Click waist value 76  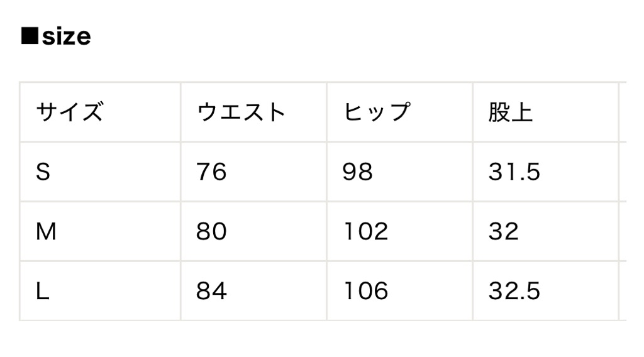[x=211, y=172]
